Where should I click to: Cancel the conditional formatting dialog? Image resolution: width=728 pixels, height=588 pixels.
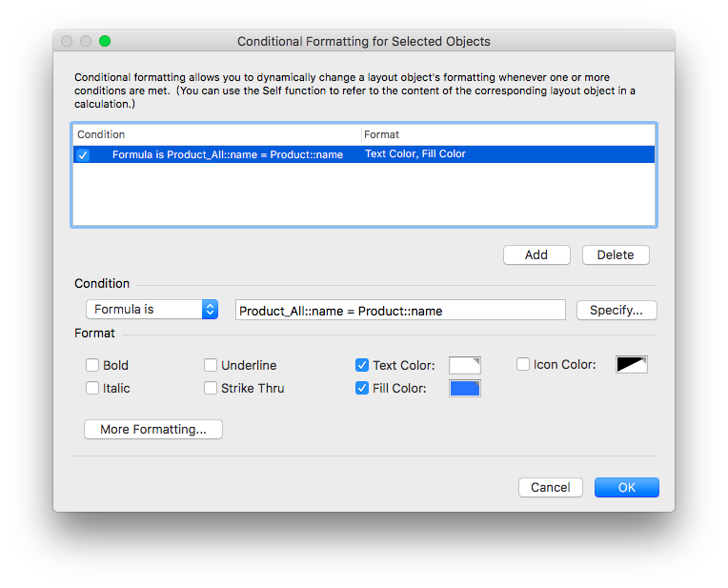[551, 487]
